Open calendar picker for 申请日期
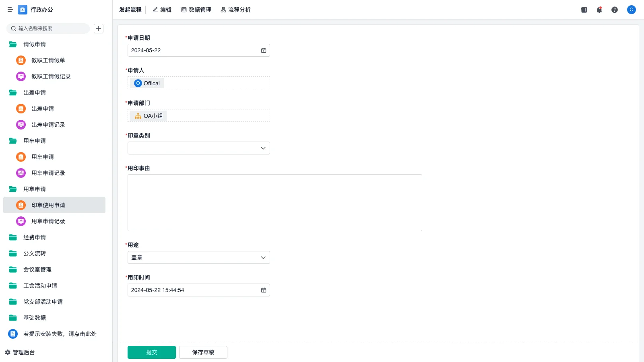The height and width of the screenshot is (362, 644). click(x=264, y=50)
